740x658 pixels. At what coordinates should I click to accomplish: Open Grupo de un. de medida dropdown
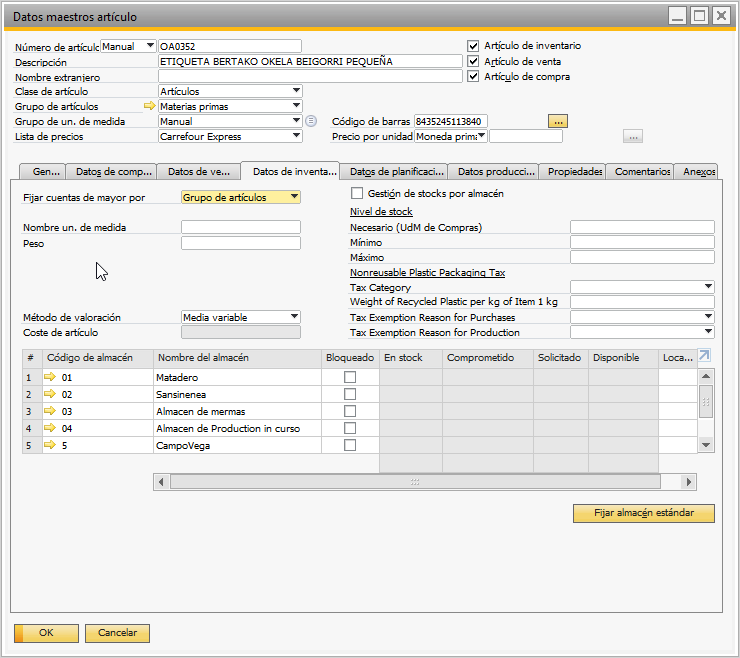click(x=296, y=121)
